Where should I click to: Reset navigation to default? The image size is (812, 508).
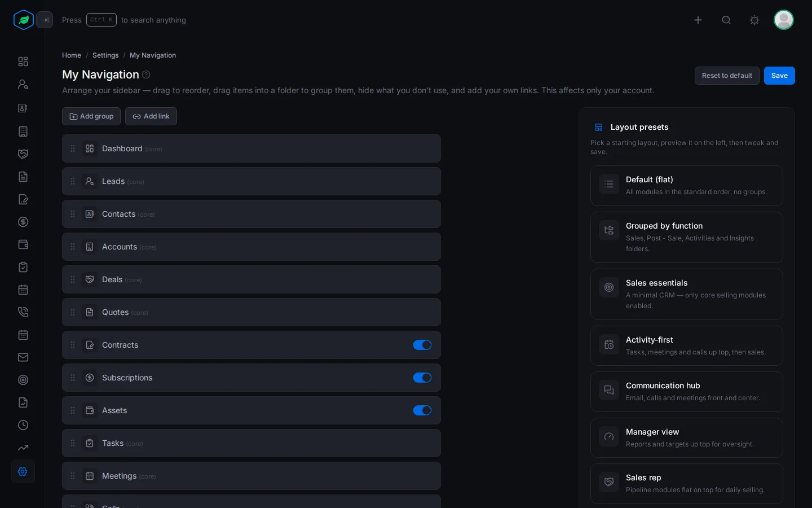727,76
